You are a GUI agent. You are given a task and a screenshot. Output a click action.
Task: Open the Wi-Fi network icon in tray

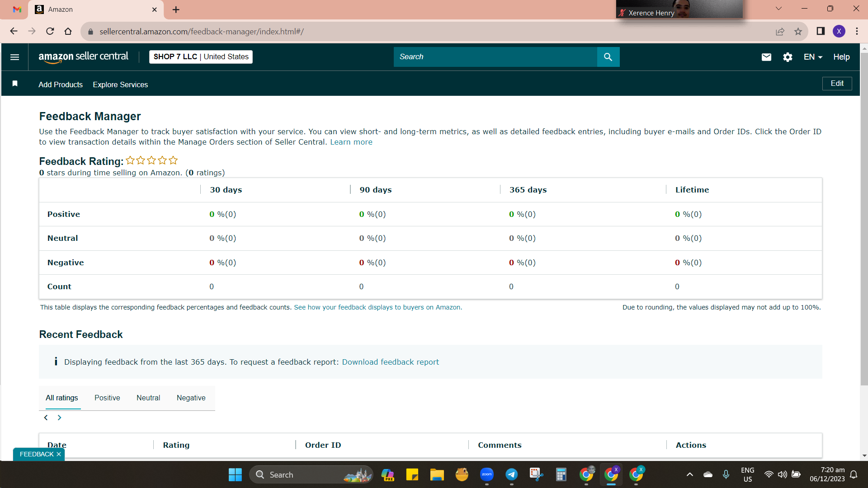(769, 474)
